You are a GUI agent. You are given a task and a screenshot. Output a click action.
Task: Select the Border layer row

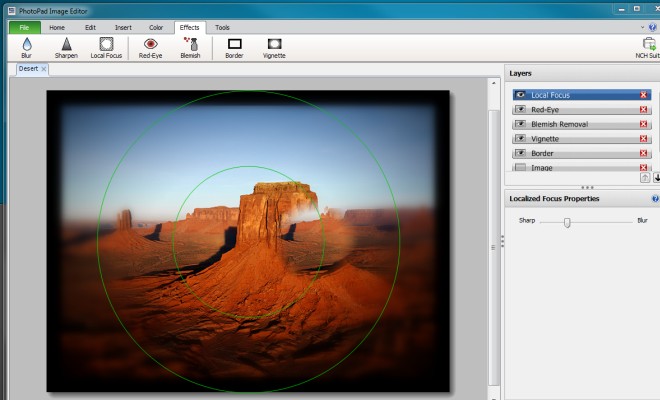(x=582, y=153)
